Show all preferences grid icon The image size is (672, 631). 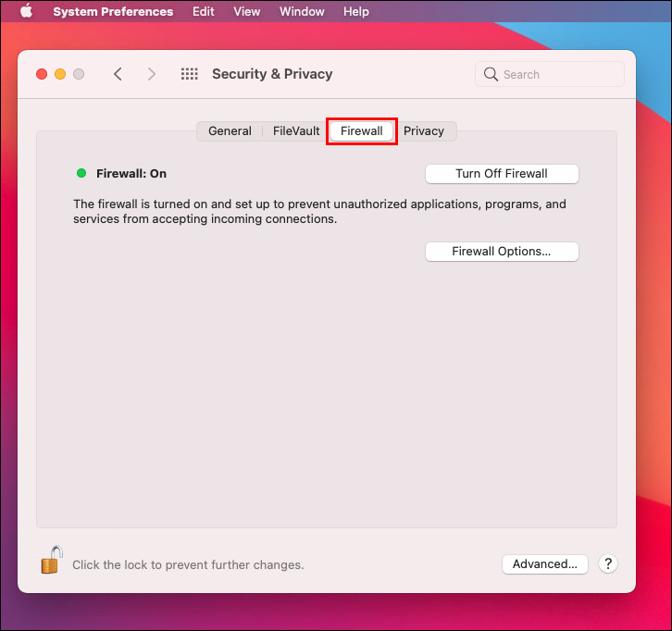190,74
